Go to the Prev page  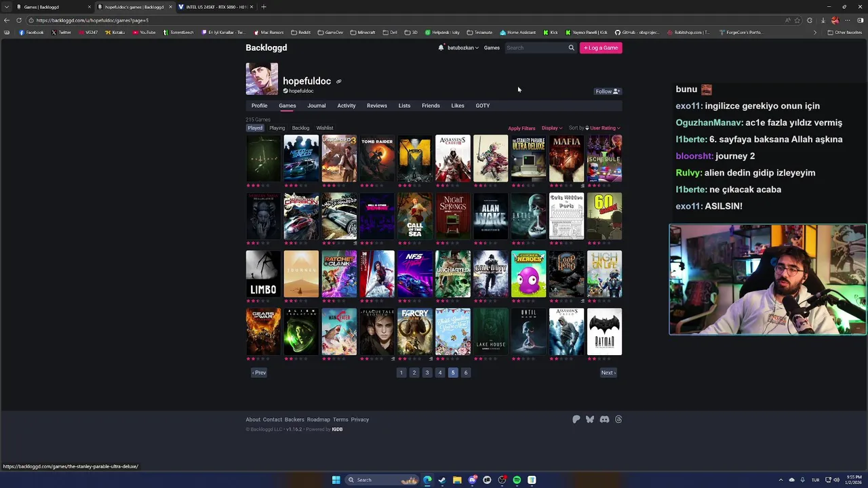pos(259,373)
